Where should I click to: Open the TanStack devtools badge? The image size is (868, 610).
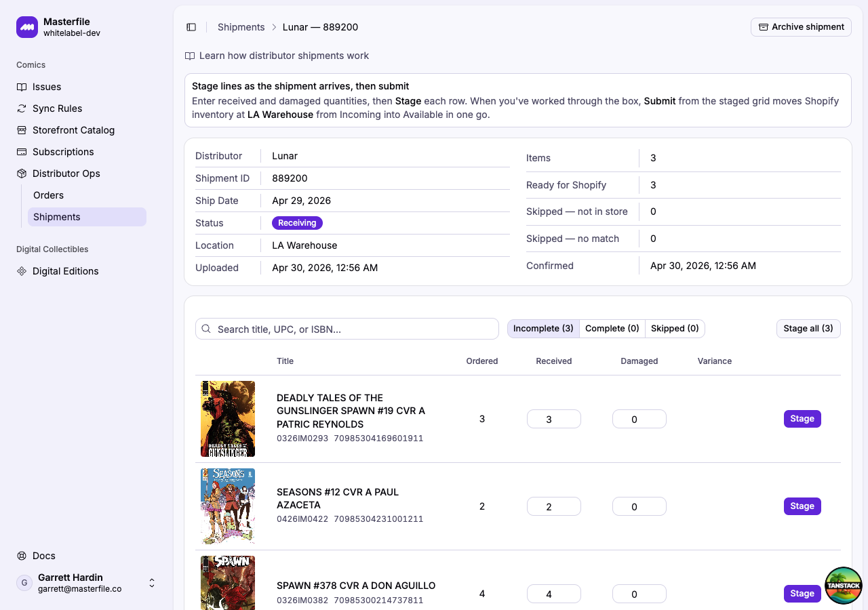click(843, 585)
